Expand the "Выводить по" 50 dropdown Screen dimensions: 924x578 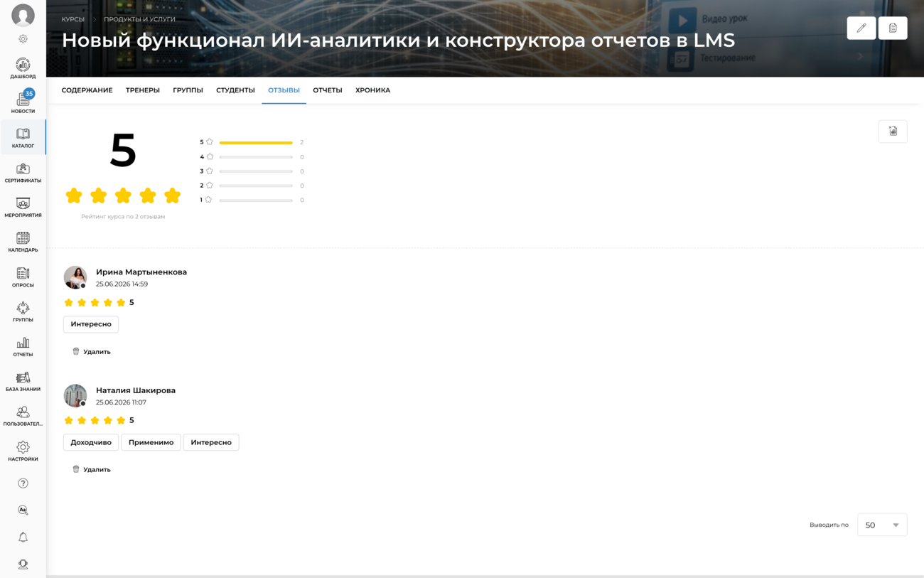tap(882, 525)
